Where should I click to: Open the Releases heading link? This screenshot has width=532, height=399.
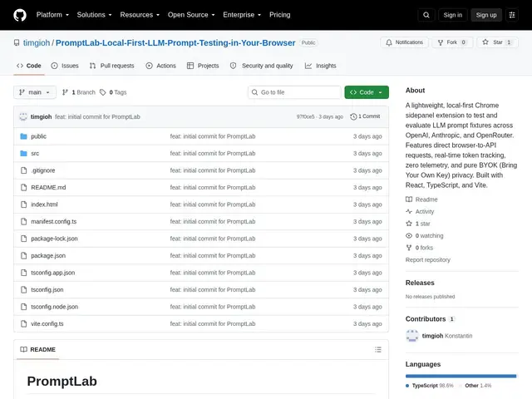click(x=420, y=283)
